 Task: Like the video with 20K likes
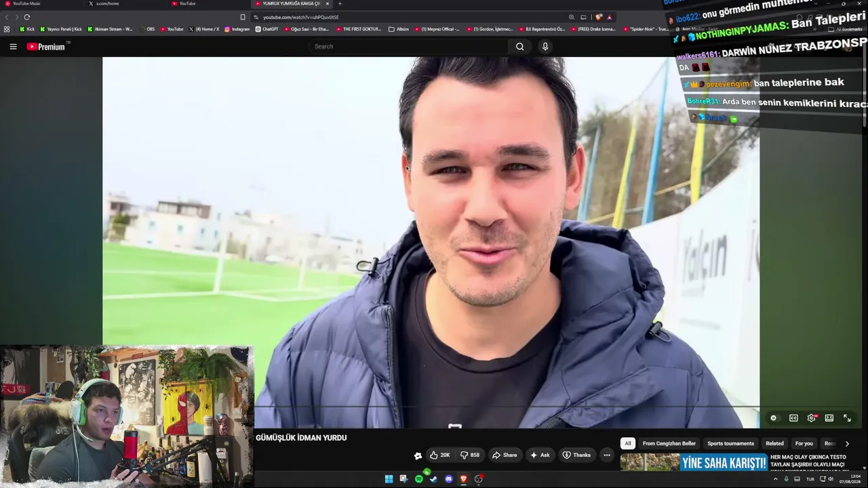click(439, 455)
